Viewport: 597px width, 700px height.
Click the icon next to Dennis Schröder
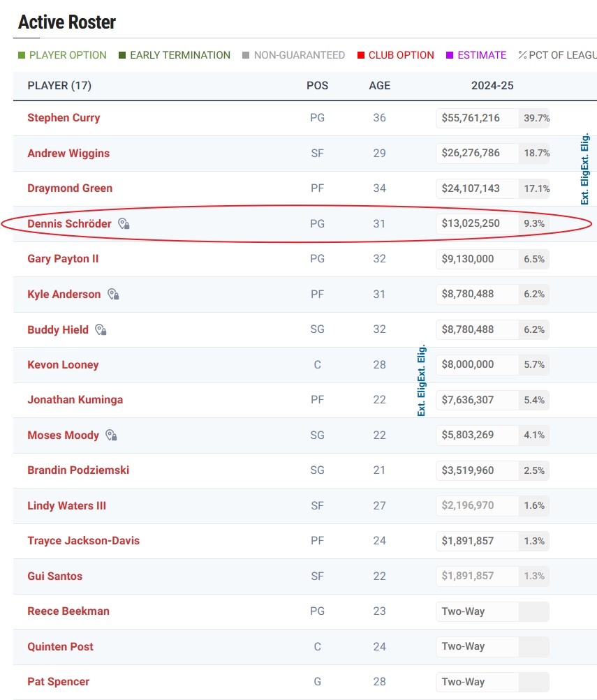coord(124,224)
